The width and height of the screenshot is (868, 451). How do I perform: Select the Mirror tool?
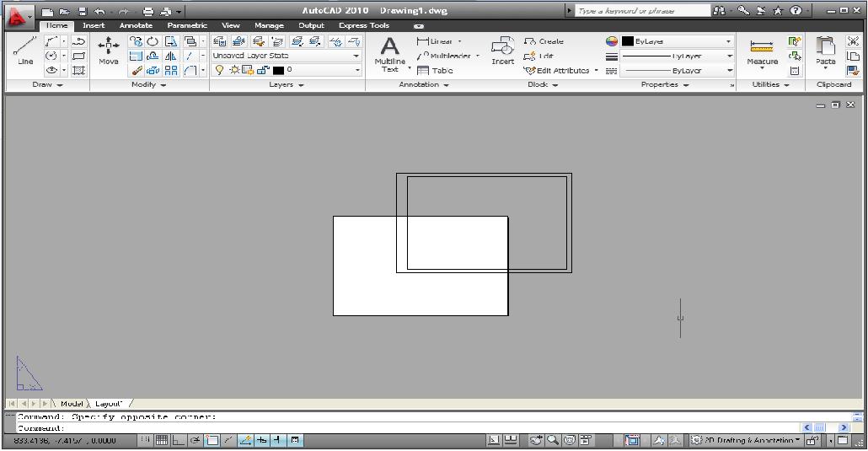pos(171,56)
